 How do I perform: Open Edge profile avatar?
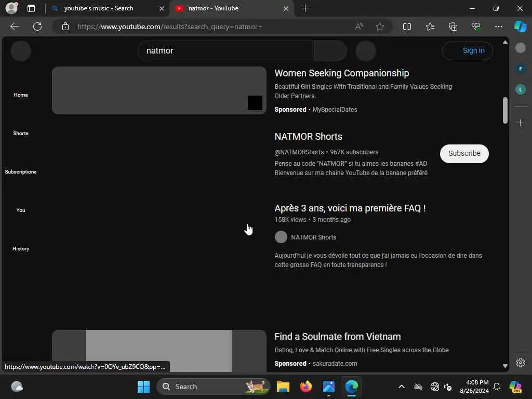11,8
